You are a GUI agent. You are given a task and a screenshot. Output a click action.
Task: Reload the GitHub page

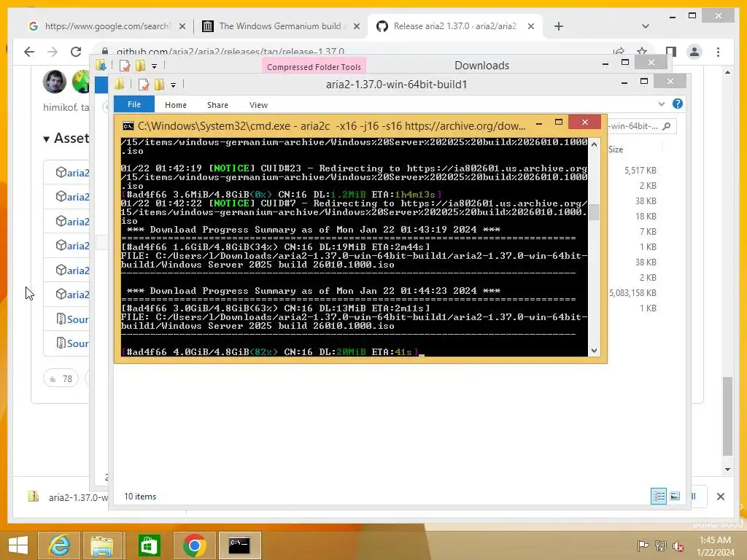point(76,52)
